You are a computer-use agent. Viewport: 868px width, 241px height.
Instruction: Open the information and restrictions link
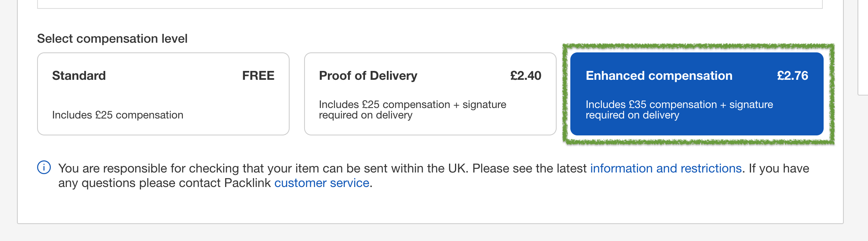pos(666,168)
